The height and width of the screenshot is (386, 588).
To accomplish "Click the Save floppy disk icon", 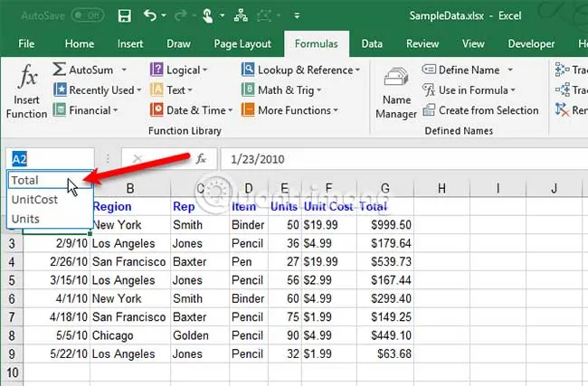I will (x=124, y=15).
